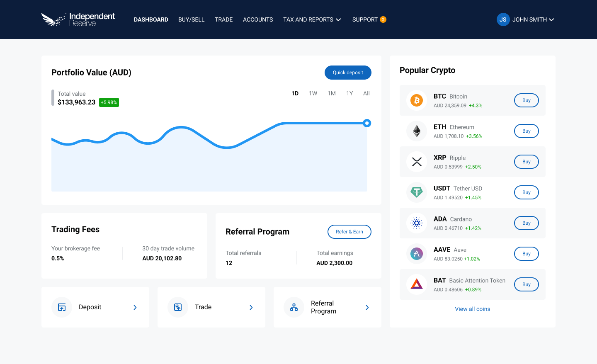Screen dimensions: 597x364
Task: Click the AUD 20,102.80 trade volume
Action: (162, 258)
